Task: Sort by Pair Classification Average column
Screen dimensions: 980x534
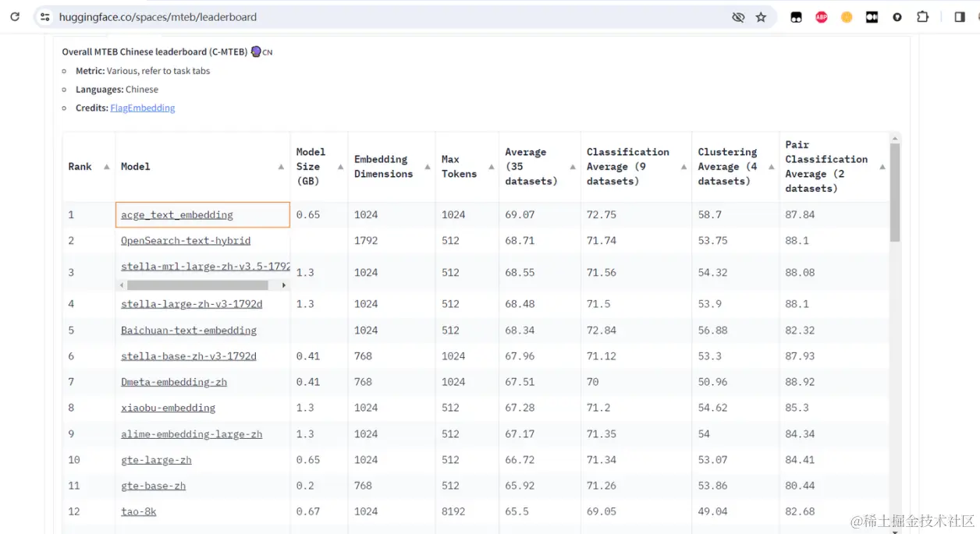Action: pos(882,167)
